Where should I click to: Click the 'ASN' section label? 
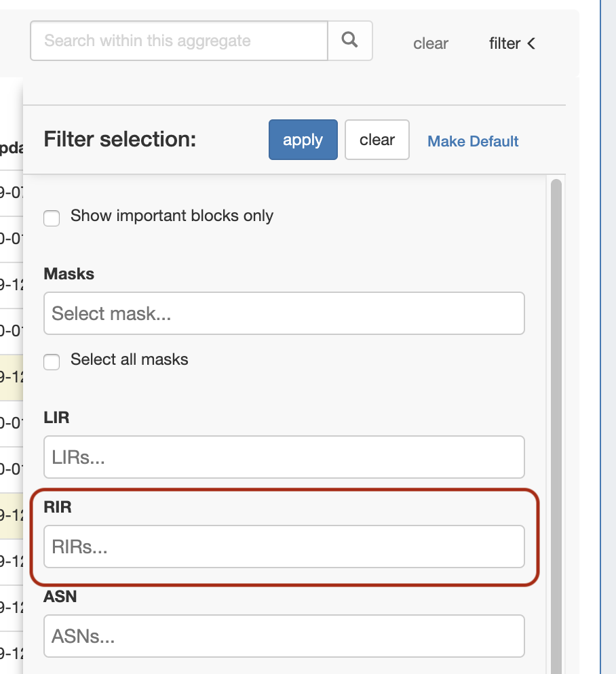[60, 597]
